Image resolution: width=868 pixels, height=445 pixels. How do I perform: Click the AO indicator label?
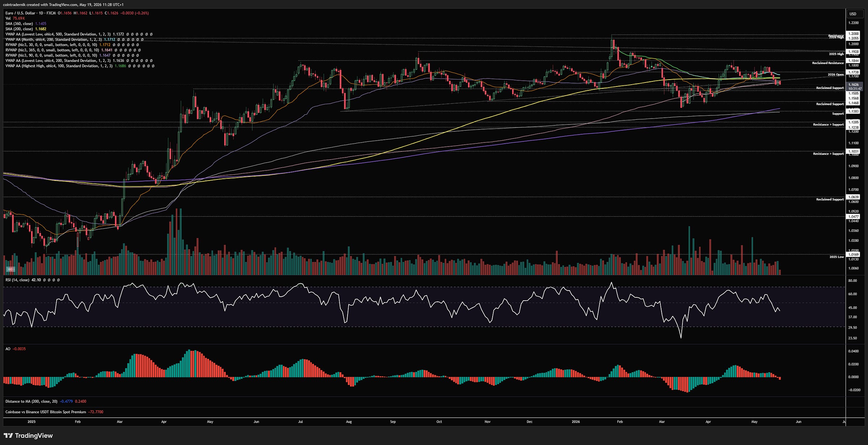[x=8, y=349]
